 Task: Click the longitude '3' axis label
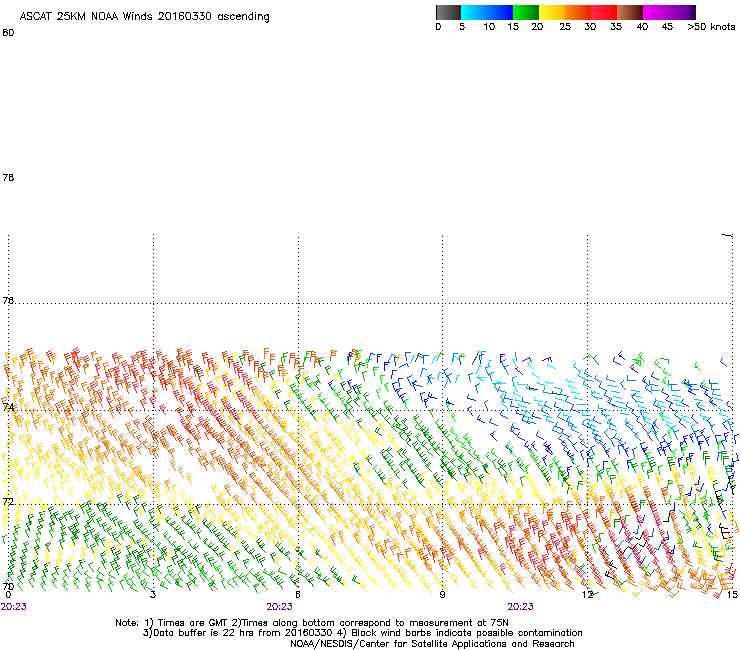click(x=153, y=595)
